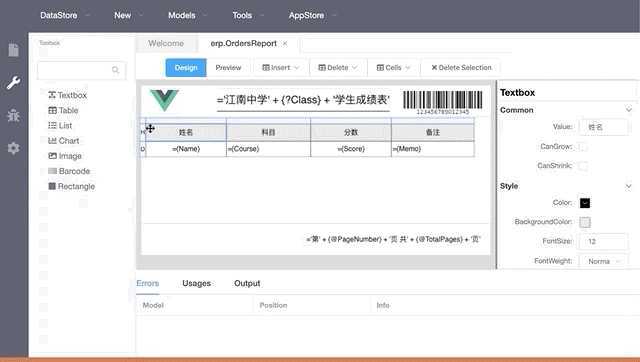
Task: Click the FontSize input field
Action: click(604, 241)
